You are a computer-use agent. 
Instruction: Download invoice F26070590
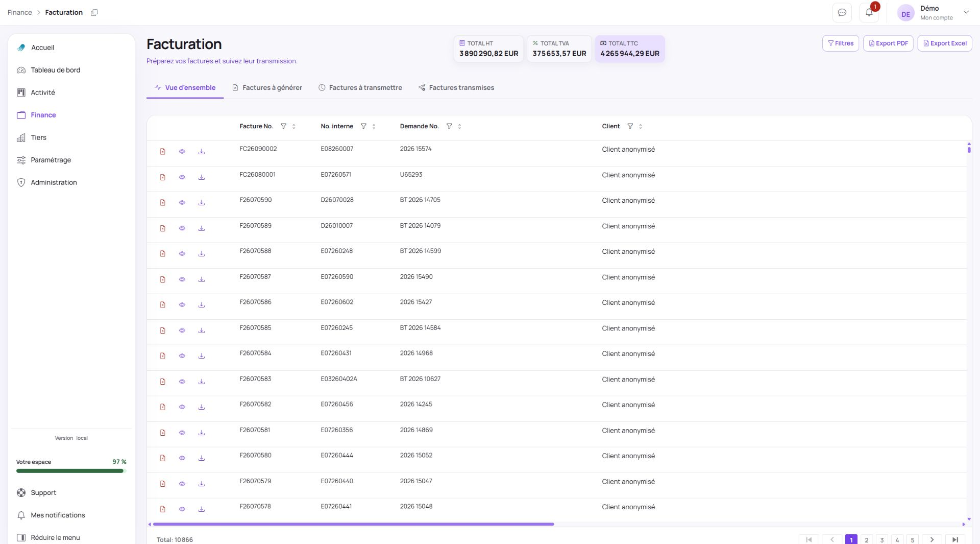coord(202,203)
